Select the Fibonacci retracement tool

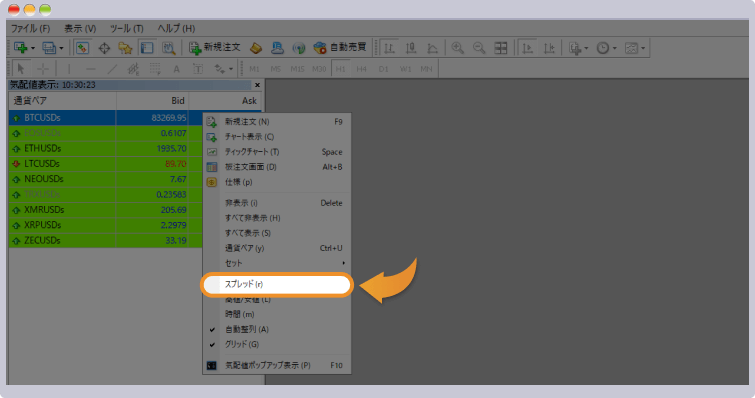coord(155,69)
